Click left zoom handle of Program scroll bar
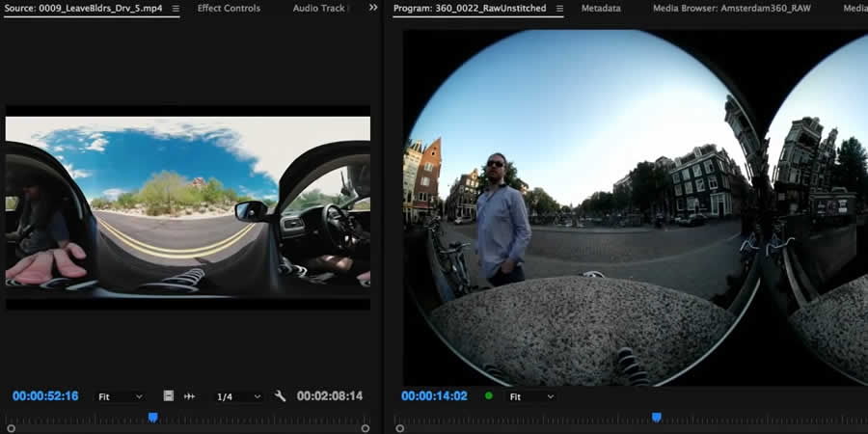868x434 pixels. coord(399,428)
